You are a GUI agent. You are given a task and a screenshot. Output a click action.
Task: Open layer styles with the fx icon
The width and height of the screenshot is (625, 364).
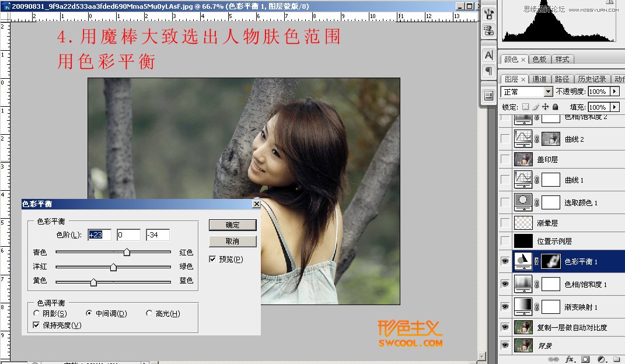[x=570, y=359]
